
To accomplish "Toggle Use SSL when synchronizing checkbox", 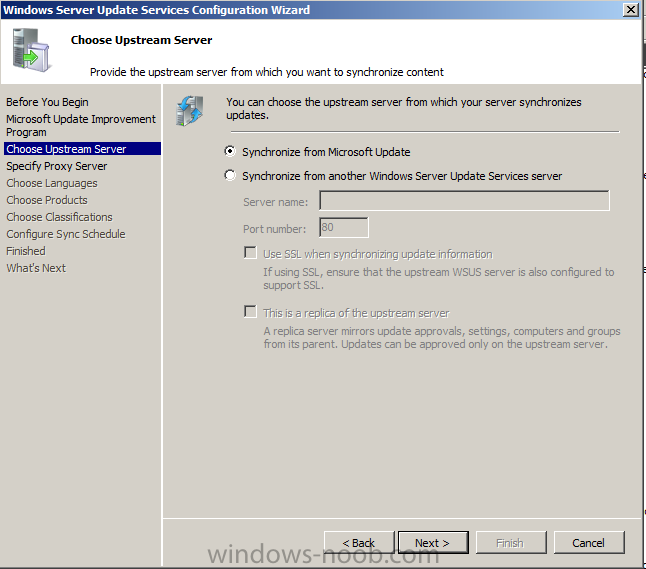I will (250, 253).
